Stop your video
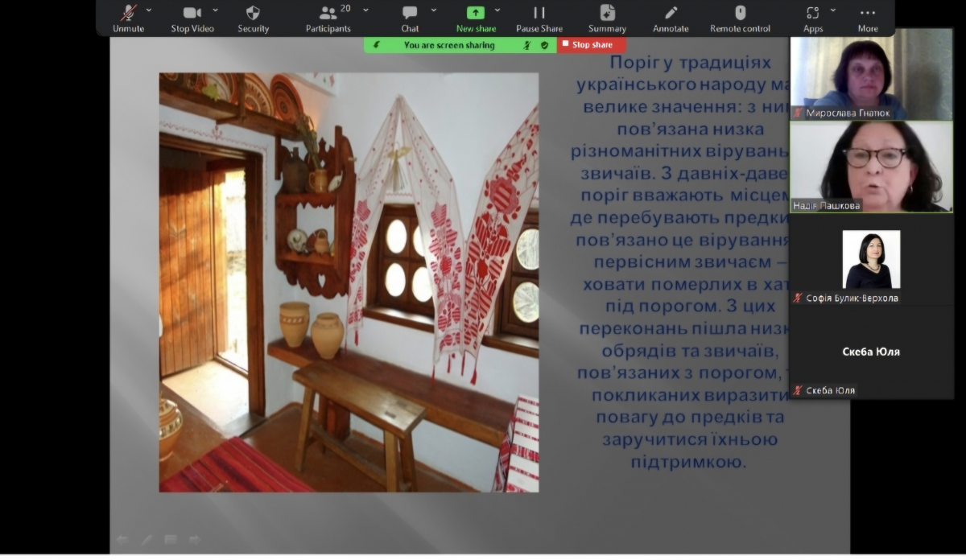Image resolution: width=966 pixels, height=560 pixels. (x=192, y=18)
